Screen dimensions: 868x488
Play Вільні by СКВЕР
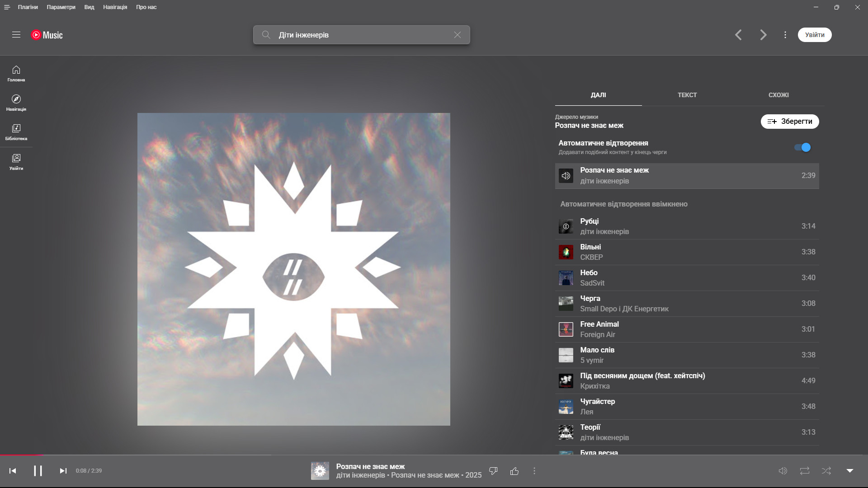(x=687, y=252)
